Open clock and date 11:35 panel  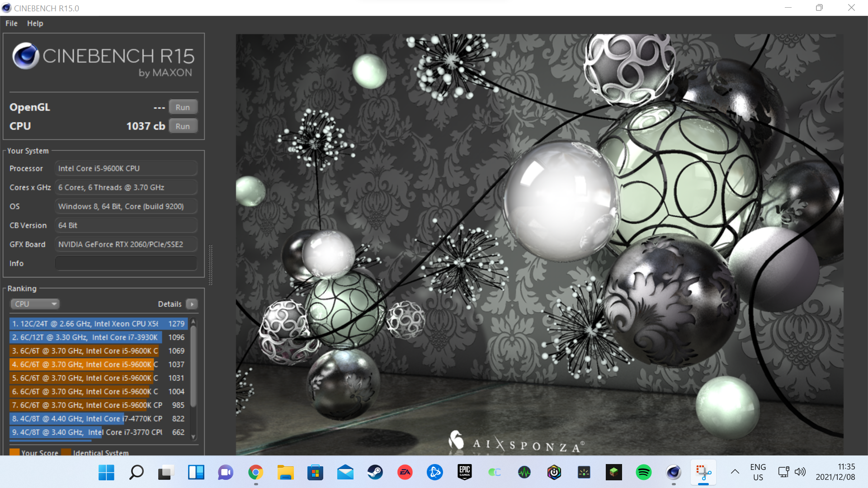pos(835,472)
